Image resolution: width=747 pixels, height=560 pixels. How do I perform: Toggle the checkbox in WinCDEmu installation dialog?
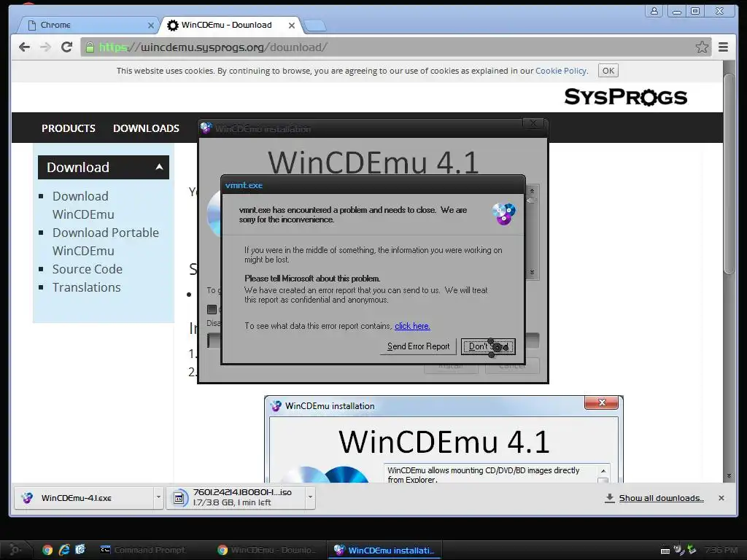point(212,309)
